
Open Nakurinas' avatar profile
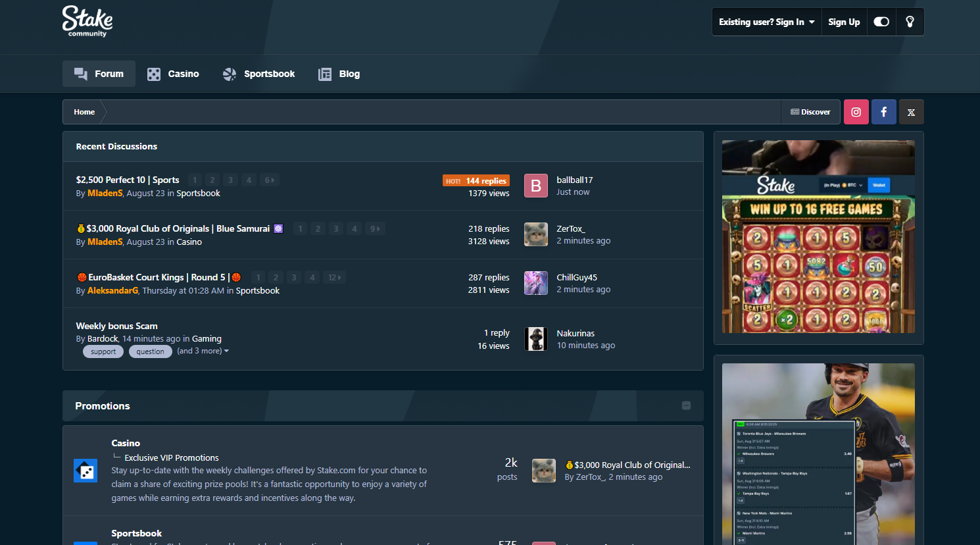(535, 339)
